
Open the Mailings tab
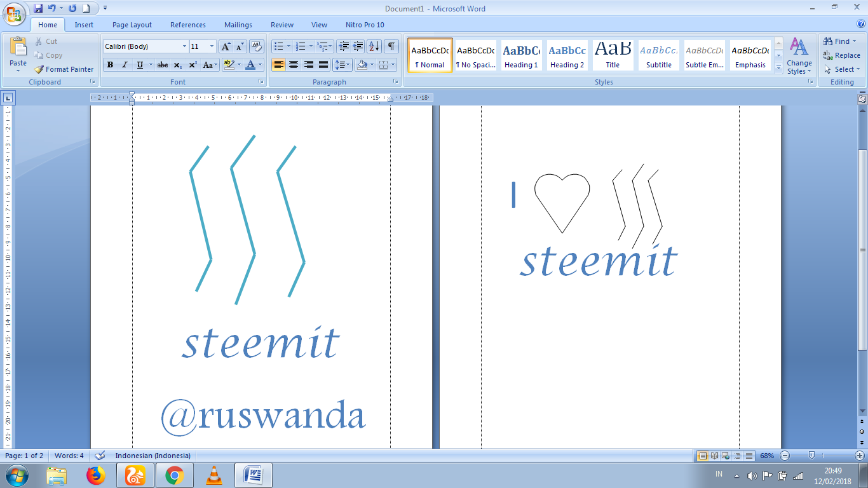[238, 25]
